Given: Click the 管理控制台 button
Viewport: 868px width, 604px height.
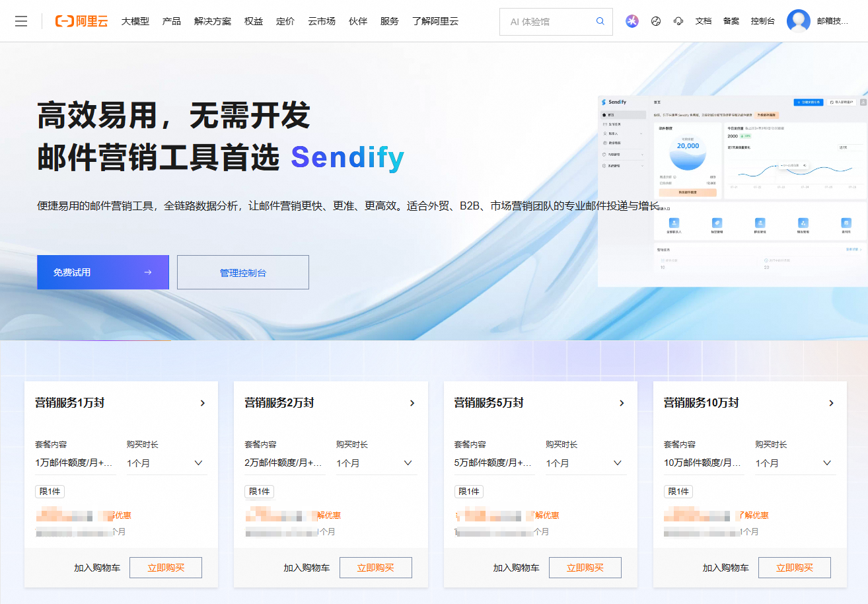Looking at the screenshot, I should point(243,272).
